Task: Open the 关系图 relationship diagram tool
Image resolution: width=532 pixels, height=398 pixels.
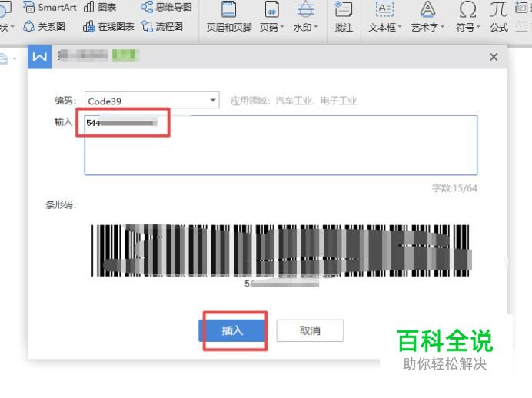Action: 44,26
